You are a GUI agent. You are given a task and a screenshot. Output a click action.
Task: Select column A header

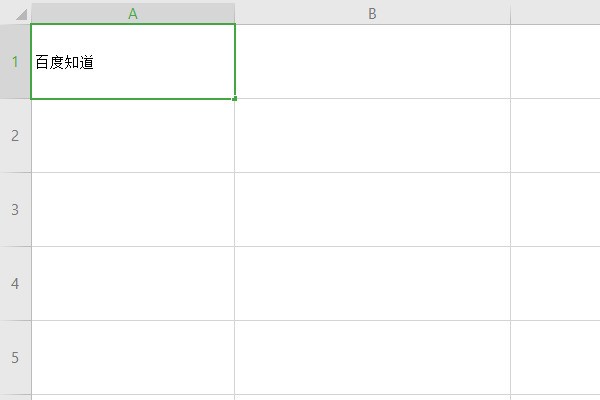click(133, 13)
